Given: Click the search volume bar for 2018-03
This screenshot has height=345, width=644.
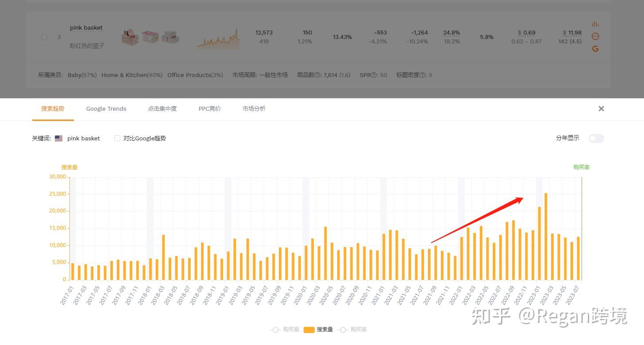Looking at the screenshot, I should (x=163, y=257).
